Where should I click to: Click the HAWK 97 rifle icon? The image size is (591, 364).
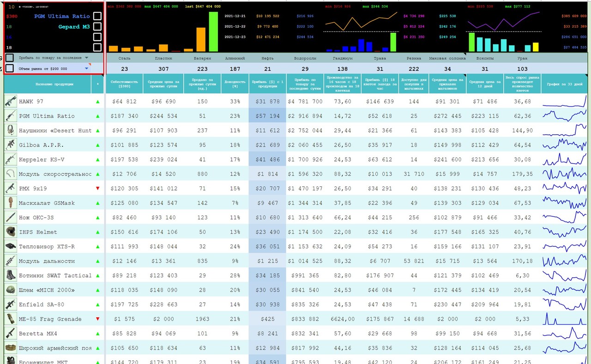(x=11, y=101)
